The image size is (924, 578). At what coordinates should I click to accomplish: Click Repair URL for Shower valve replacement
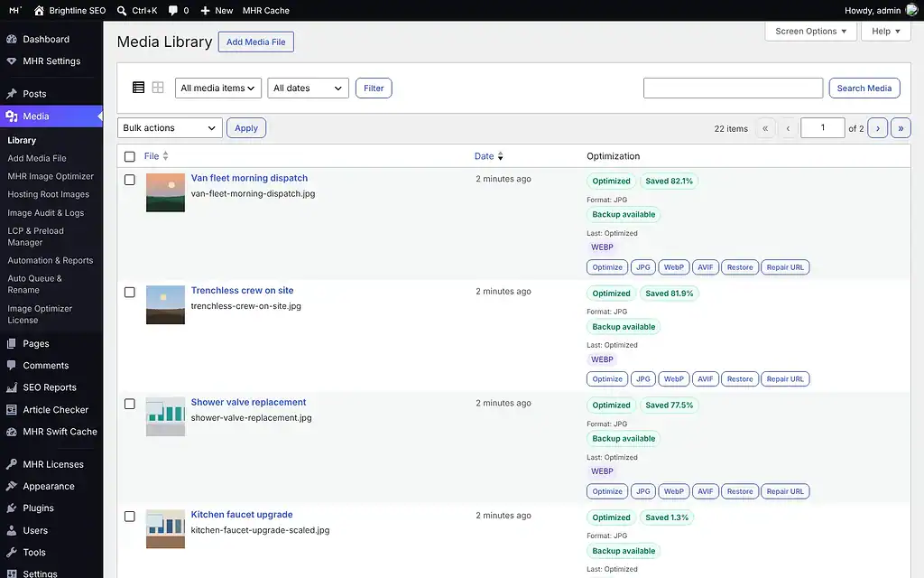tap(785, 491)
